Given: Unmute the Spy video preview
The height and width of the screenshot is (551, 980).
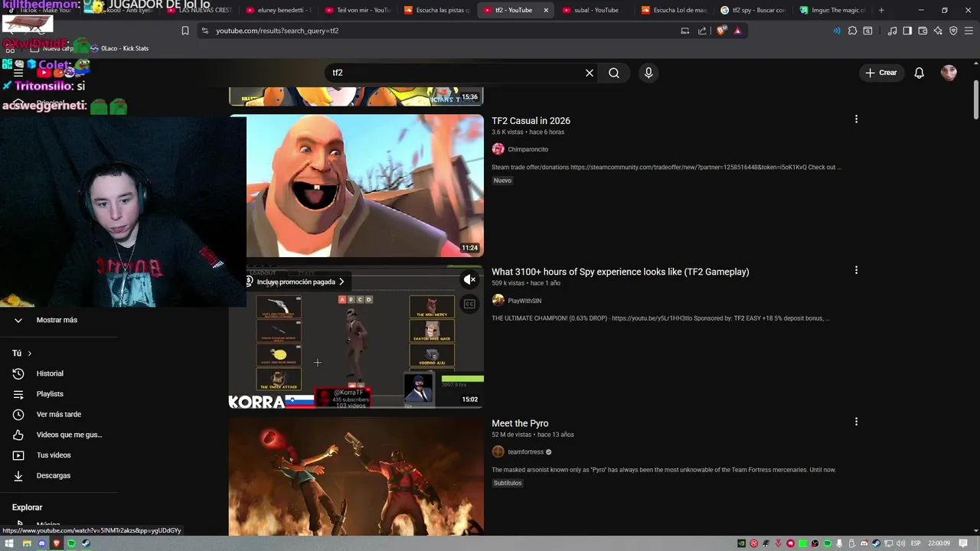Looking at the screenshot, I should click(469, 280).
